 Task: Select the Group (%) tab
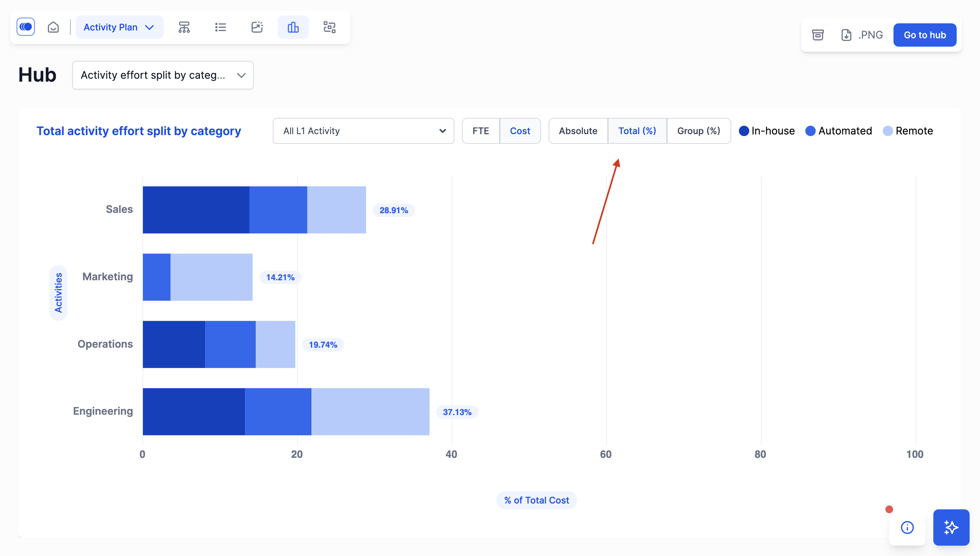698,131
